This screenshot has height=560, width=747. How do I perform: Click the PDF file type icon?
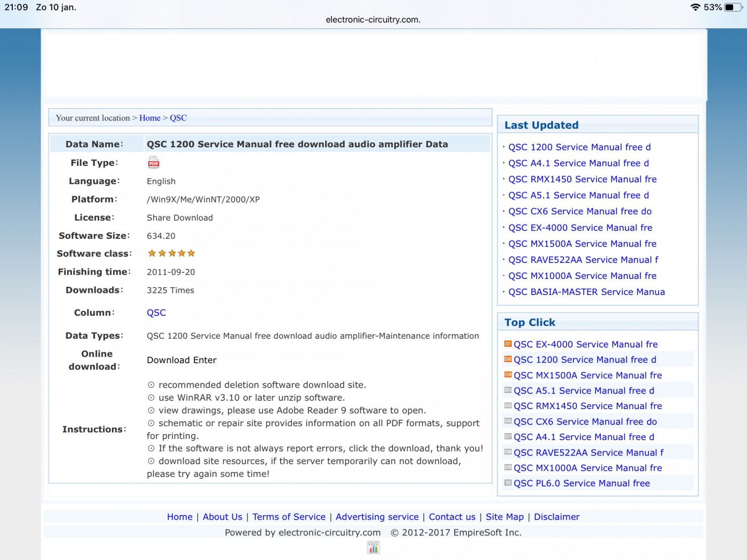click(x=154, y=162)
